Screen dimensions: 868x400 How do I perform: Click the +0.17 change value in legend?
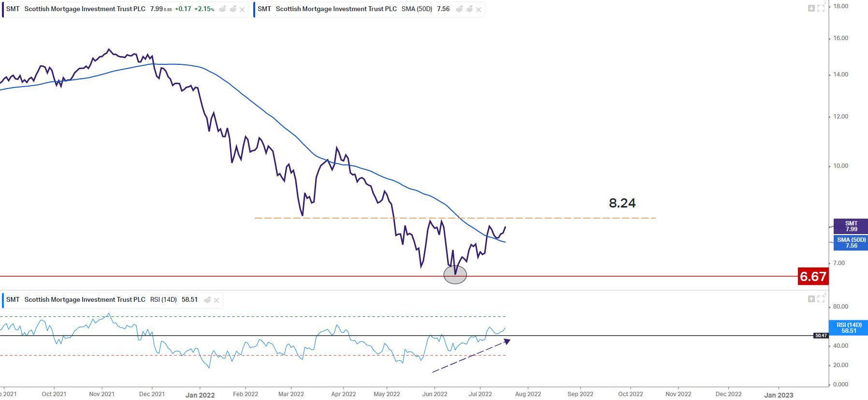pos(183,9)
